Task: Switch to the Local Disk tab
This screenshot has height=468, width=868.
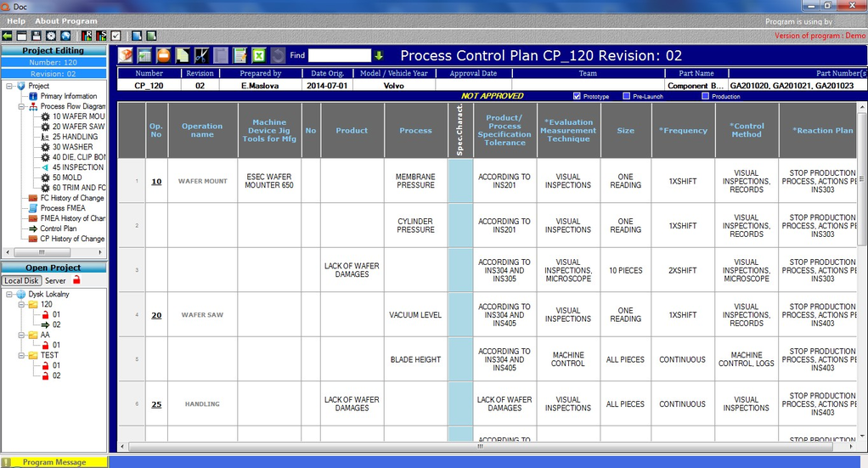Action: coord(21,281)
